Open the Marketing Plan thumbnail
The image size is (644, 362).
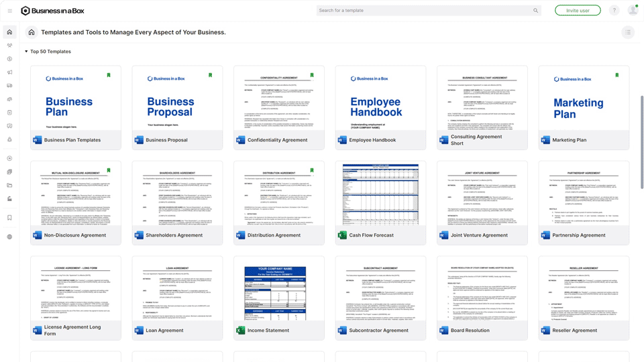[584, 99]
